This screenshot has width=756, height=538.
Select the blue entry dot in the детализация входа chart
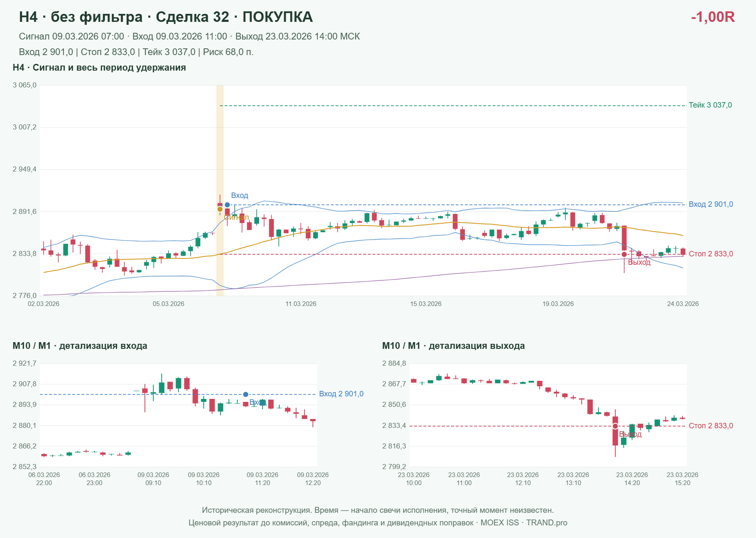click(x=246, y=394)
